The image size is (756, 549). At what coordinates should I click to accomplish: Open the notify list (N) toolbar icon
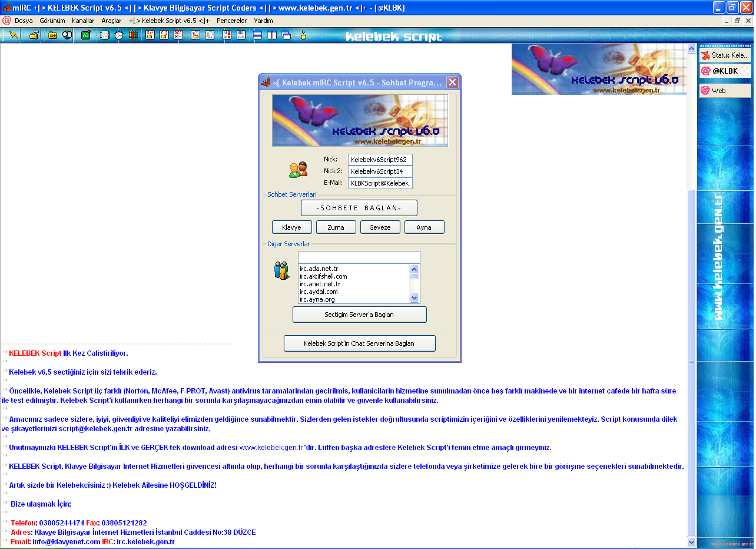coord(227,35)
